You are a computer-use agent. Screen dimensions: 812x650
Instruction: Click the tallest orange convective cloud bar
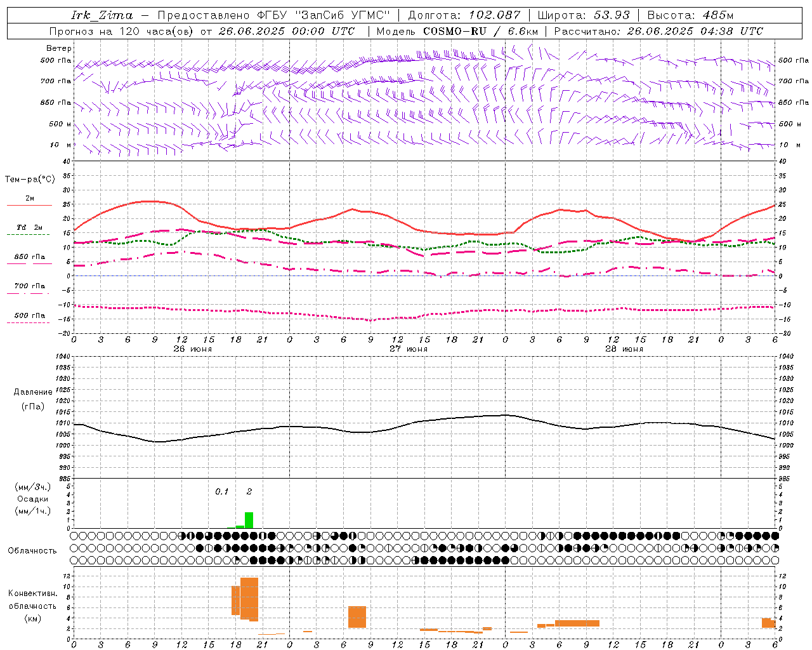coord(249,599)
